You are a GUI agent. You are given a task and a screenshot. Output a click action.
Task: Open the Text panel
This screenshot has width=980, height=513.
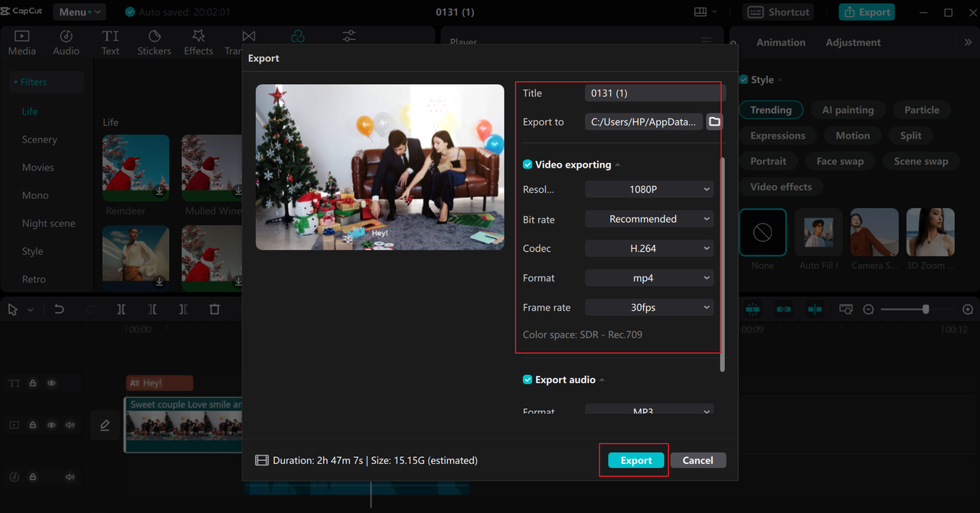click(x=110, y=43)
